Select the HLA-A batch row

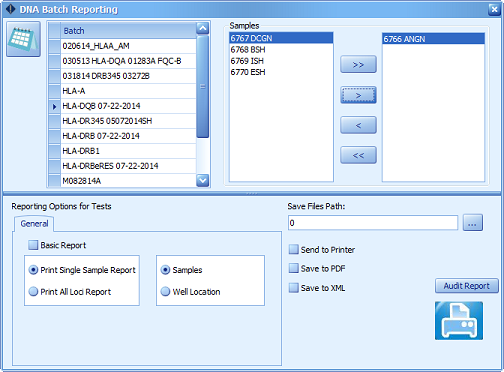coord(128,91)
